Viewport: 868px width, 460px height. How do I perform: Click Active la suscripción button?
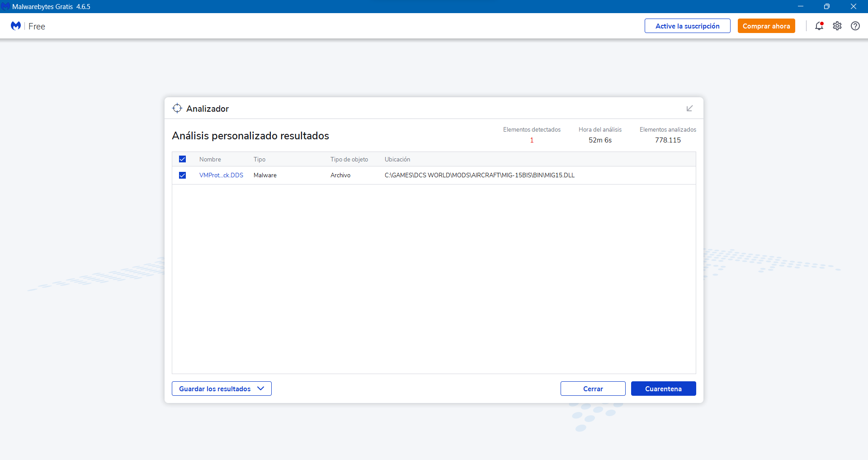pyautogui.click(x=687, y=26)
